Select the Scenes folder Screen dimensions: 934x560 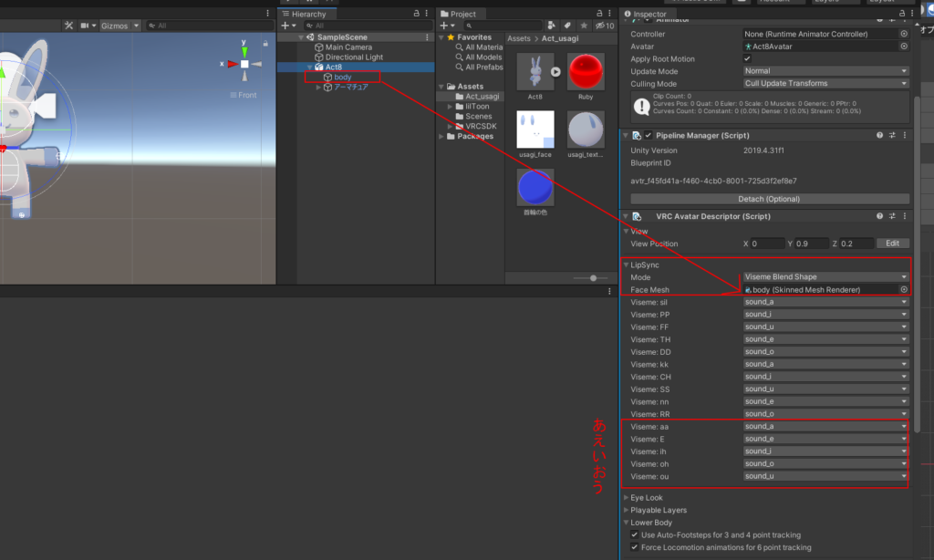click(478, 116)
